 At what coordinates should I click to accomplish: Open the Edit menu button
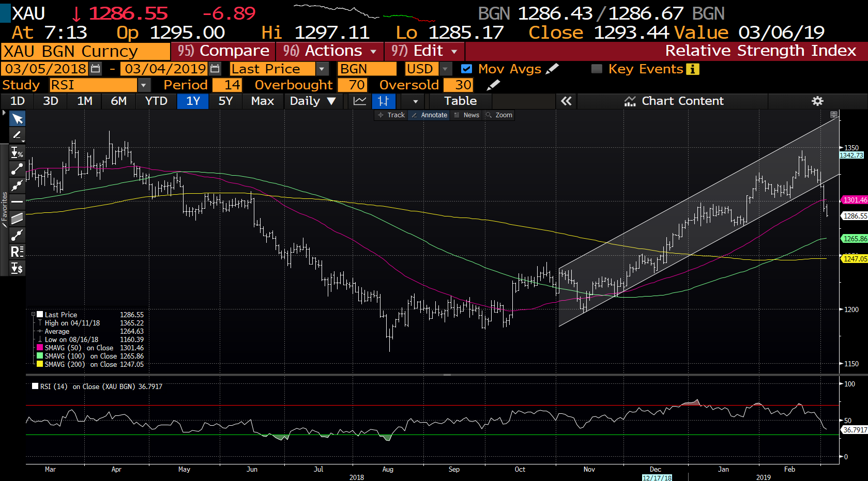pos(424,51)
